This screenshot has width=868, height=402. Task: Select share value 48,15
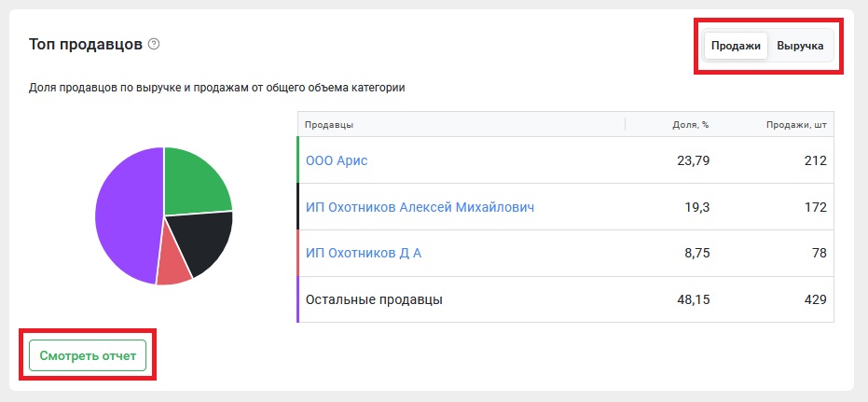coord(693,299)
